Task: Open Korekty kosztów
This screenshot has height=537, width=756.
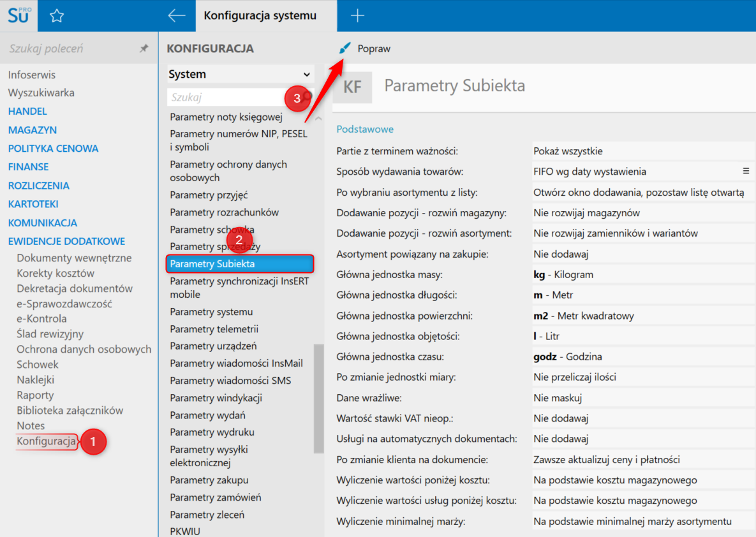Action: point(56,274)
